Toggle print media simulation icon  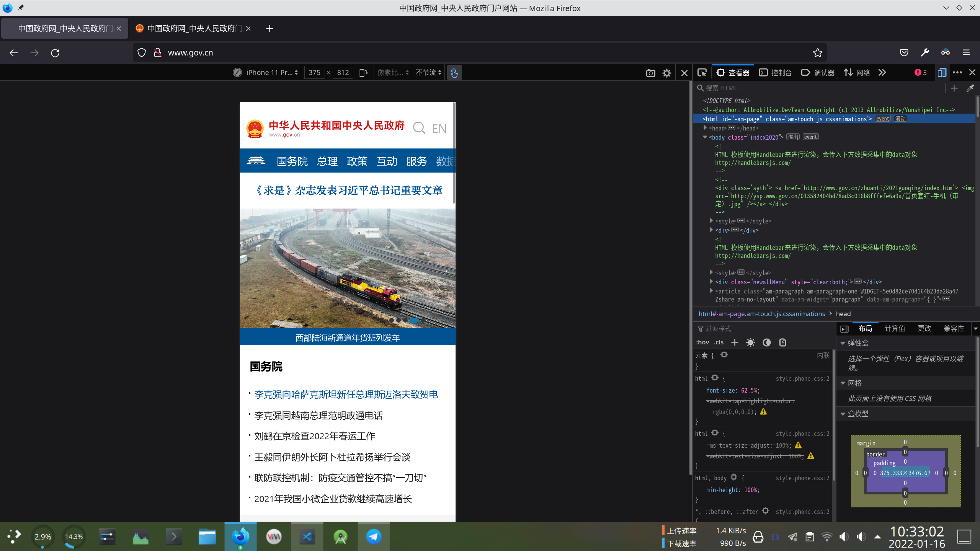(x=782, y=342)
